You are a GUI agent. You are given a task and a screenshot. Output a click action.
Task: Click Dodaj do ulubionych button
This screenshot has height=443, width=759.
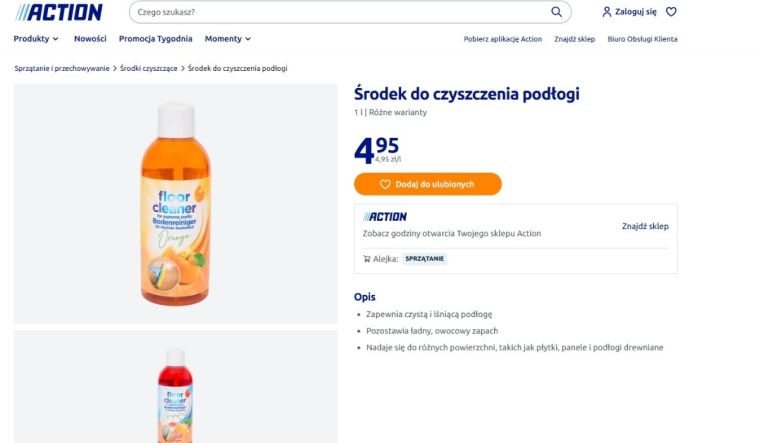pos(427,184)
